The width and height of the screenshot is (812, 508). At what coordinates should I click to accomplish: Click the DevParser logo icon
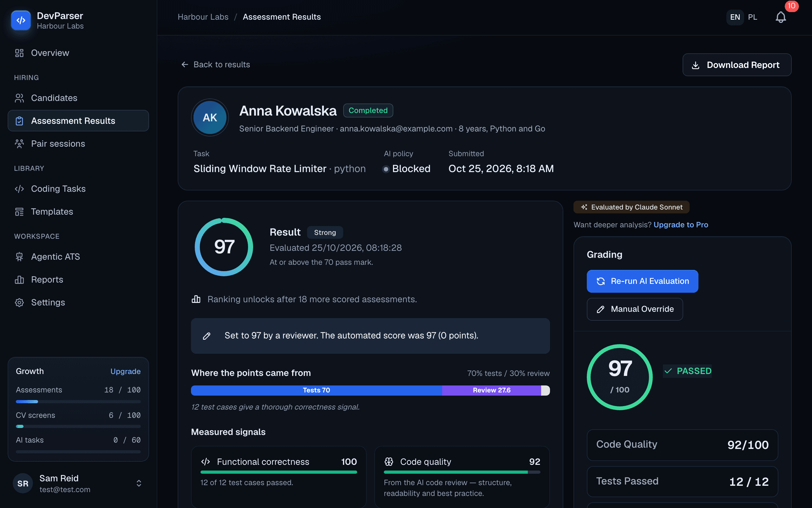[21, 20]
